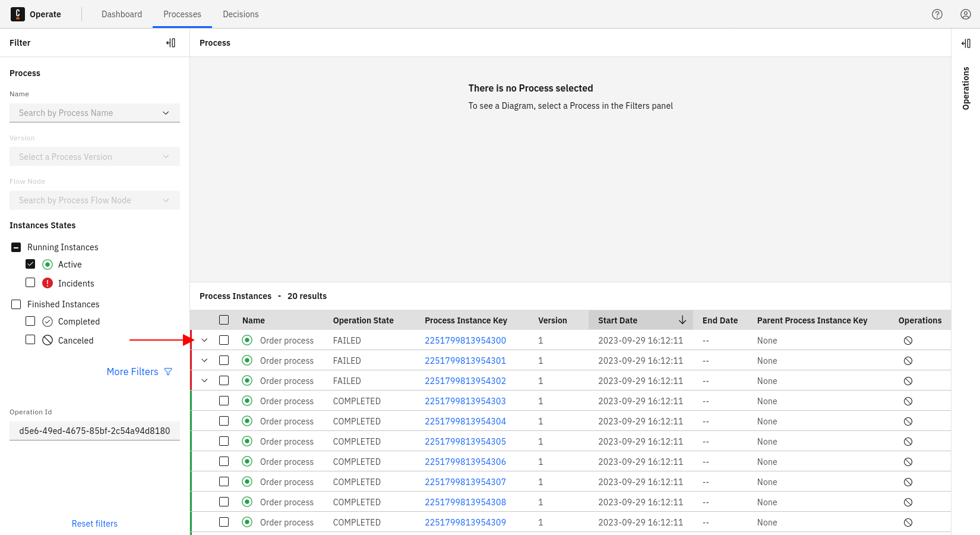
Task: Click the Incidents red alert icon
Action: [48, 283]
